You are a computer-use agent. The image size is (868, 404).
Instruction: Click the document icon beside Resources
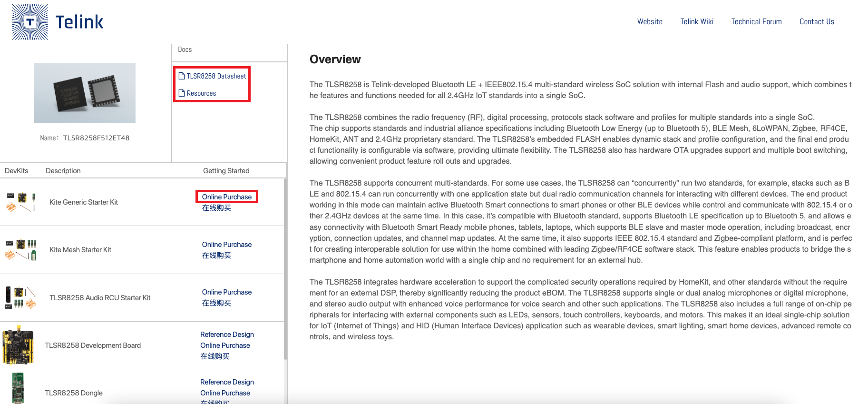[182, 93]
